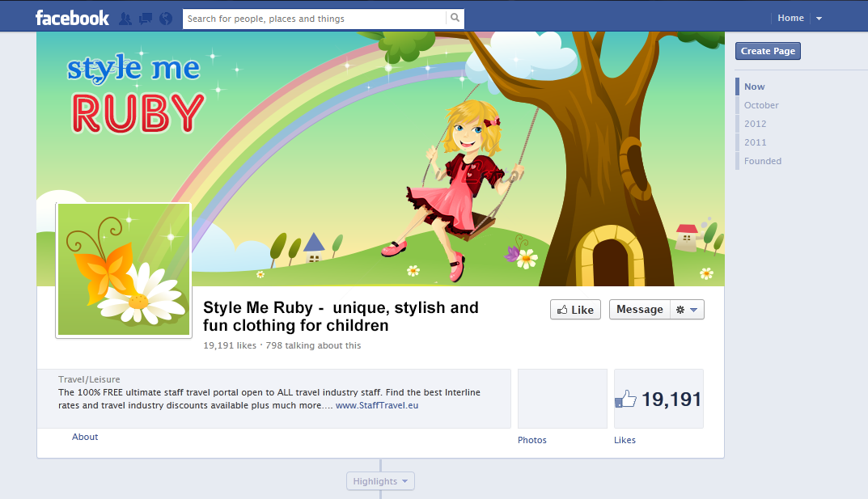Open the notifications globe icon
The image size is (868, 499).
pos(166,19)
